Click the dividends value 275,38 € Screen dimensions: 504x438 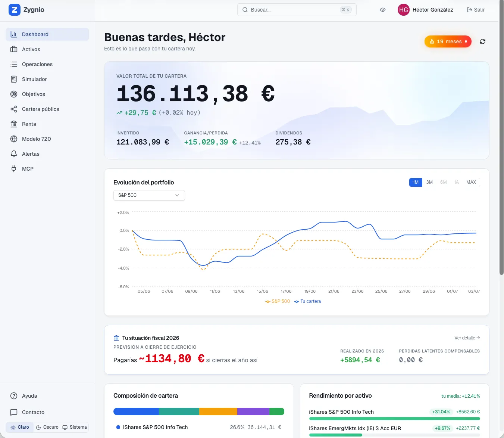point(293,142)
